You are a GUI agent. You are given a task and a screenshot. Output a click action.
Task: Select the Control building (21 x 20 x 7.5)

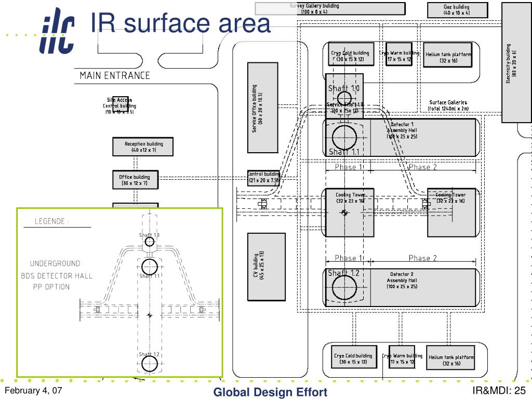[x=263, y=178]
